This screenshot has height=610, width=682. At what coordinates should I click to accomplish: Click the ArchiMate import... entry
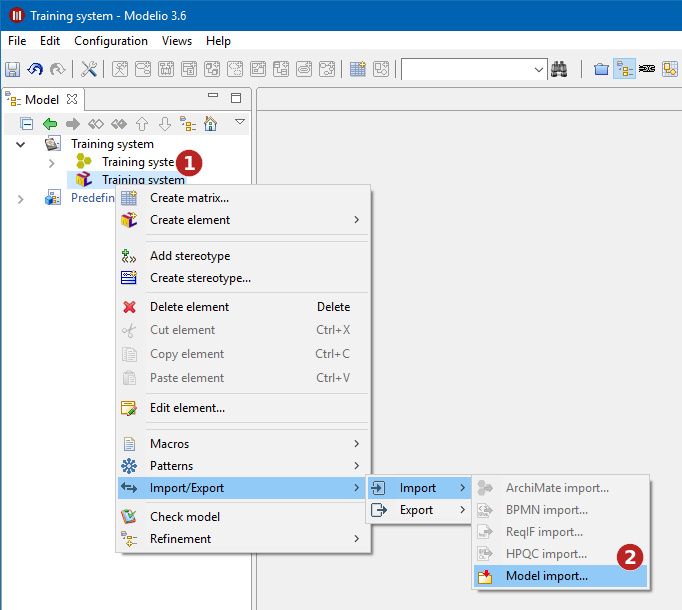pos(561,488)
